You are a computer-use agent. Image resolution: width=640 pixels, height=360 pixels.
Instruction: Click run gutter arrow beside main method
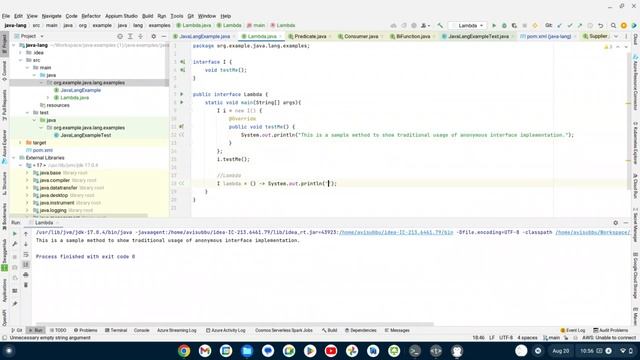[x=182, y=102]
